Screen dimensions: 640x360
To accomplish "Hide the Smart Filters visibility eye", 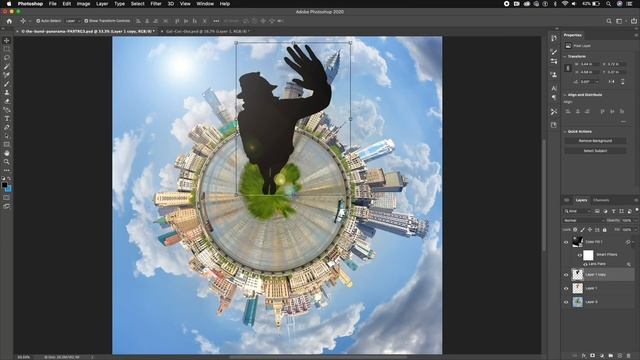I will click(580, 255).
